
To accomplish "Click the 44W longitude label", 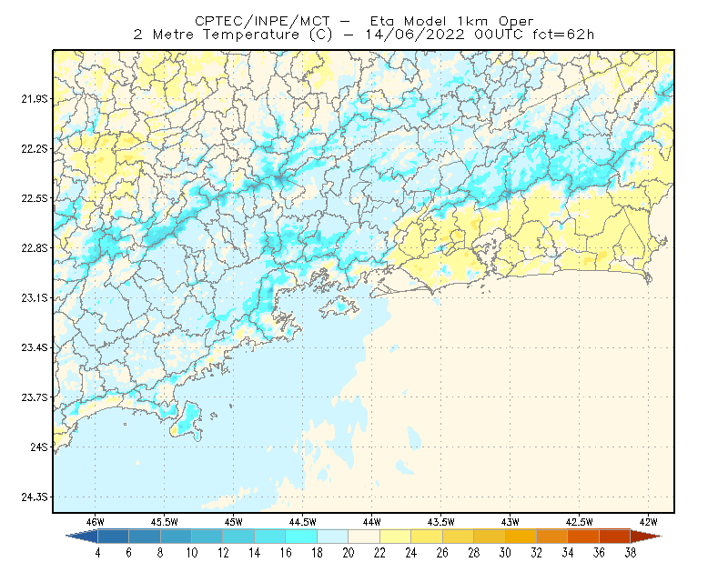I will pyautogui.click(x=372, y=522).
